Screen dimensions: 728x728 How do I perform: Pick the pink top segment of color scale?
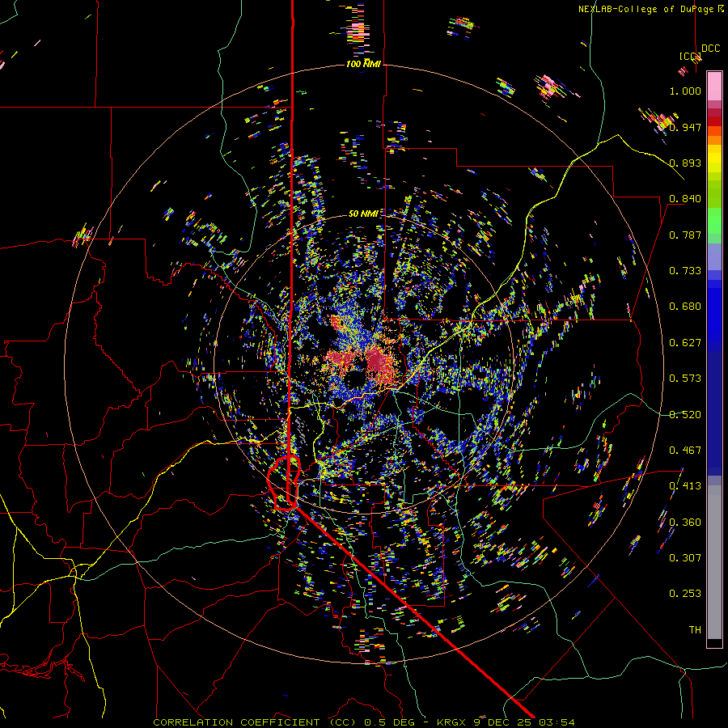[714, 87]
